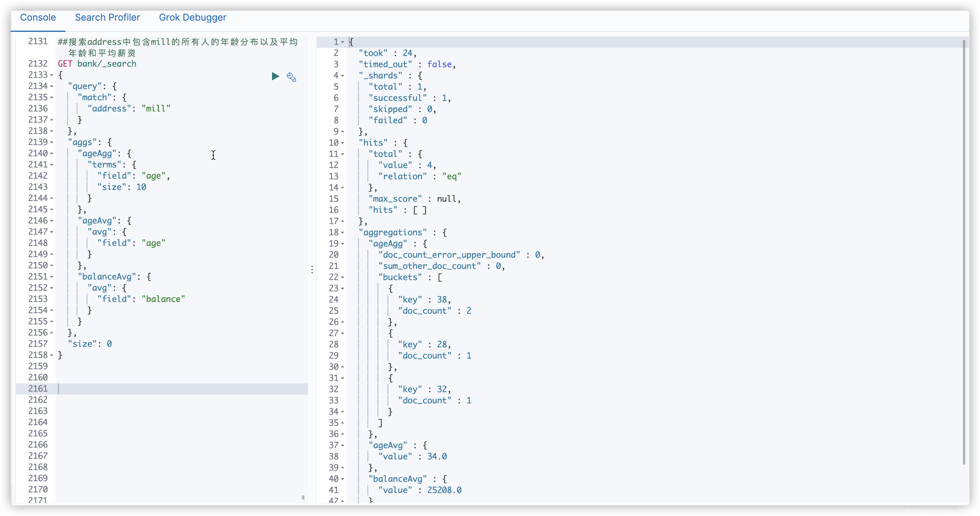980x516 pixels.
Task: Open the Search Profiler tab
Action: coord(107,17)
